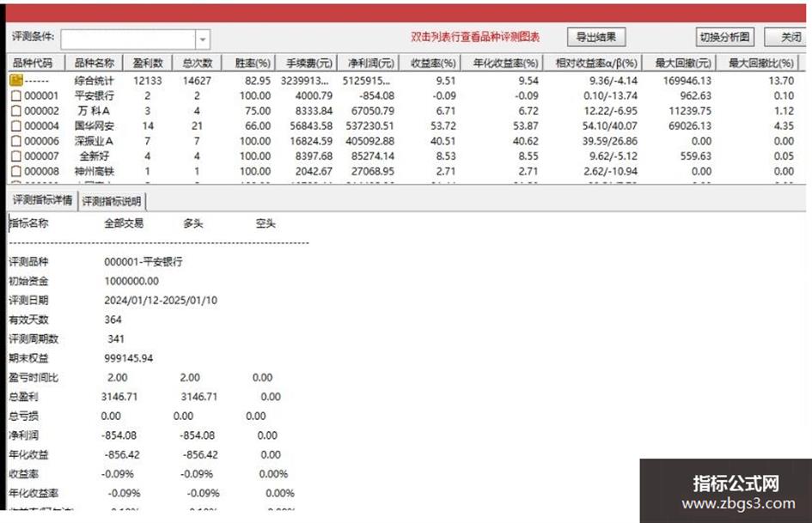
Task: Switch to the 评测指标说明 tab
Action: coord(112,201)
